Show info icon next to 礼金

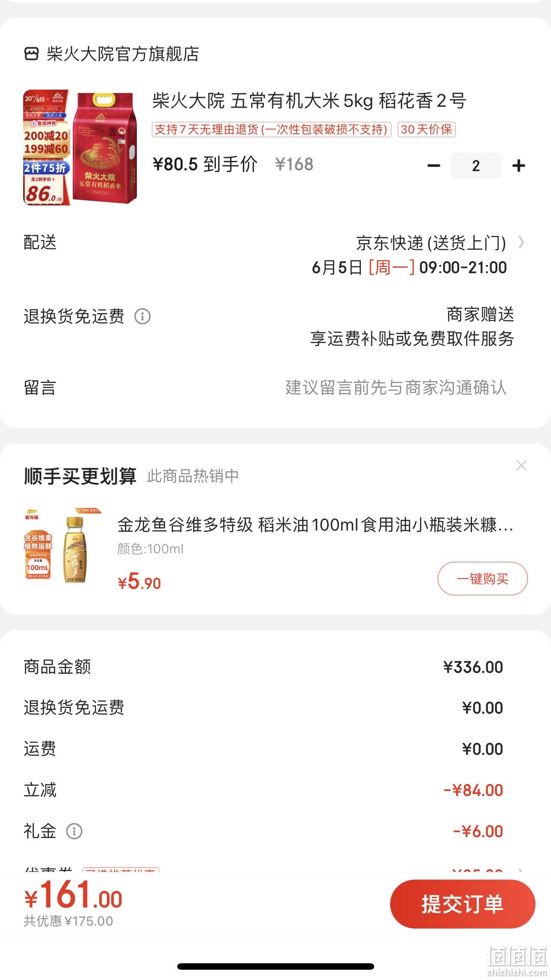tap(74, 831)
